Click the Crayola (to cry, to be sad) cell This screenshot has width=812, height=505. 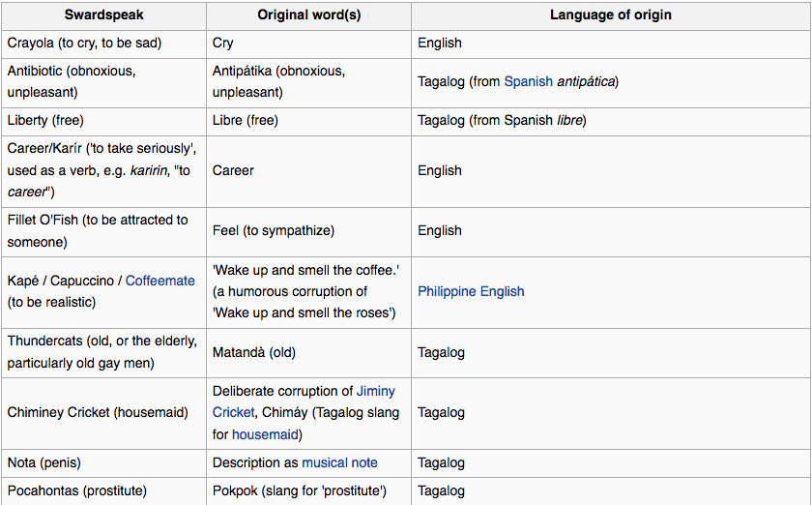pyautogui.click(x=84, y=43)
